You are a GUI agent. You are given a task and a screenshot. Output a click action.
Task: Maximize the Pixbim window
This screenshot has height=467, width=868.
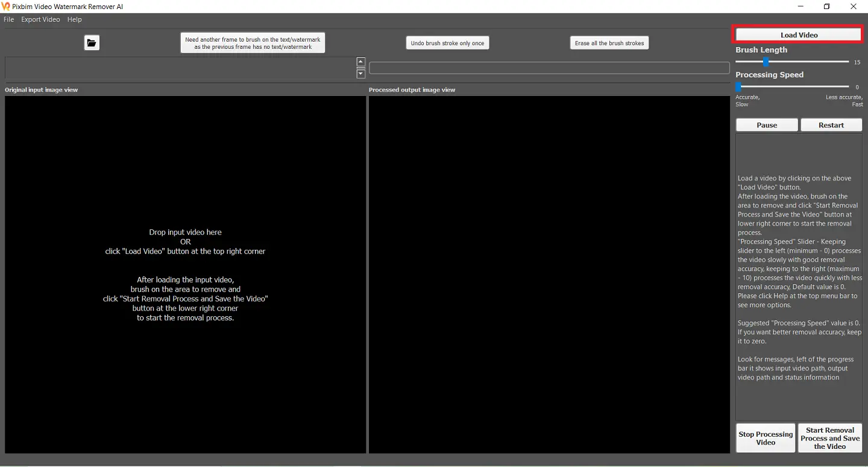click(x=827, y=7)
